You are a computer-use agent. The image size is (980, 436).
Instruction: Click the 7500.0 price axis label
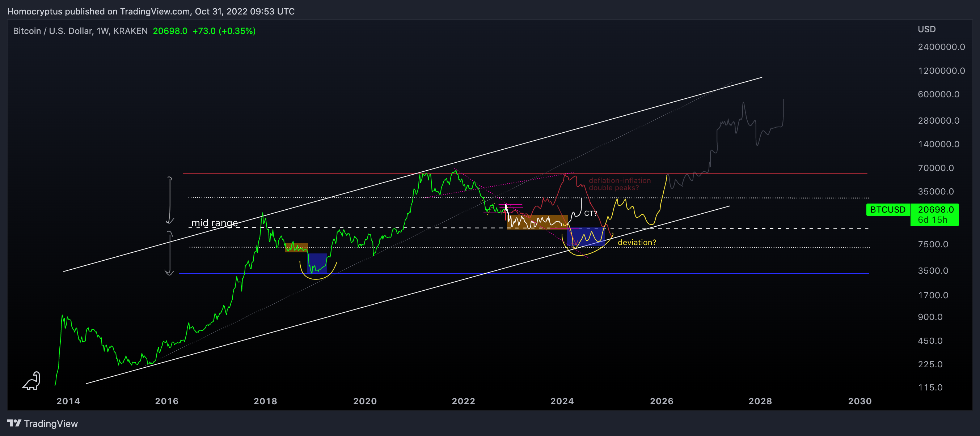933,244
